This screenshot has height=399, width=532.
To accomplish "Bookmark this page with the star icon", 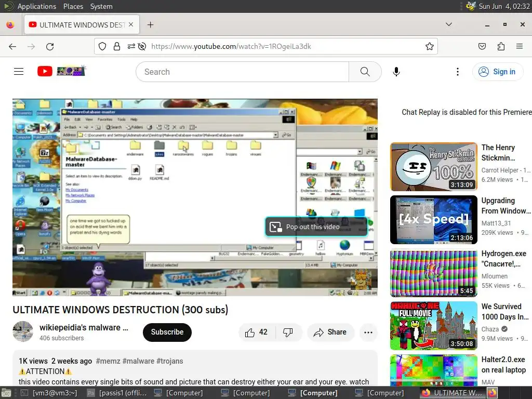I will (x=430, y=46).
